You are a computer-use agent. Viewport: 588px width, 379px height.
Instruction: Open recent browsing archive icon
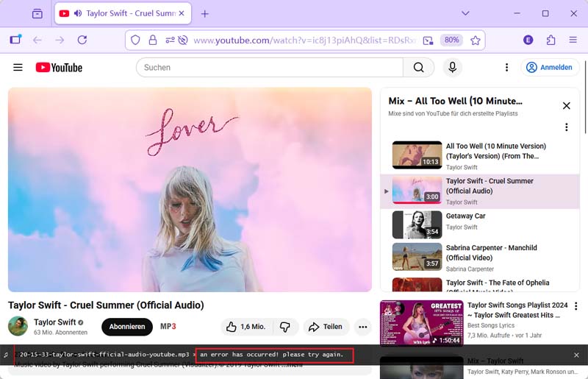tap(37, 14)
